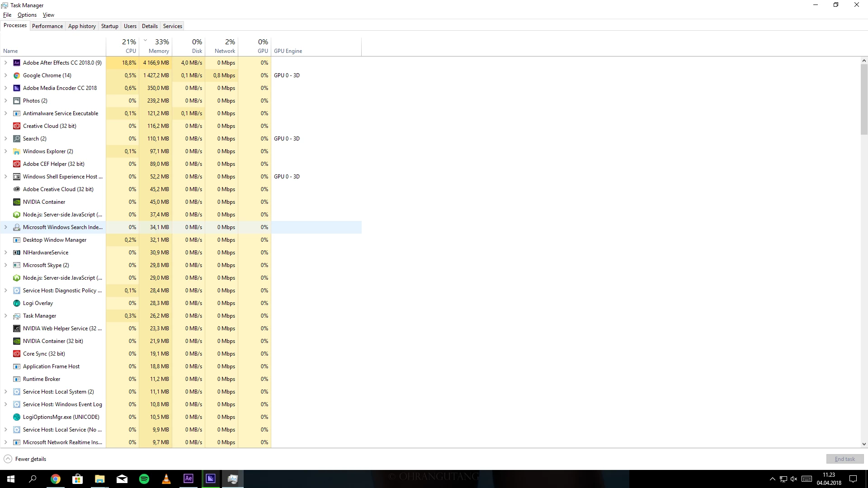Expand the Microsoft Skype process group

[x=5, y=265]
